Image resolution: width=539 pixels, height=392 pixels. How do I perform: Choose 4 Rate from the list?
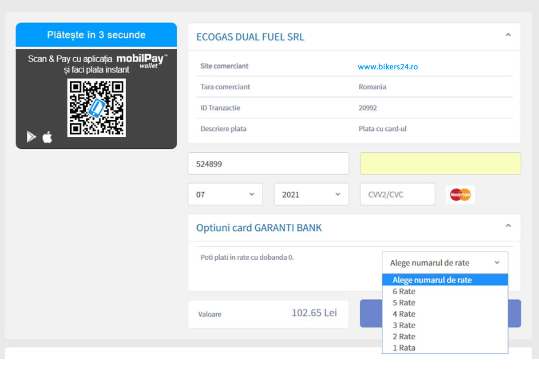(445, 314)
